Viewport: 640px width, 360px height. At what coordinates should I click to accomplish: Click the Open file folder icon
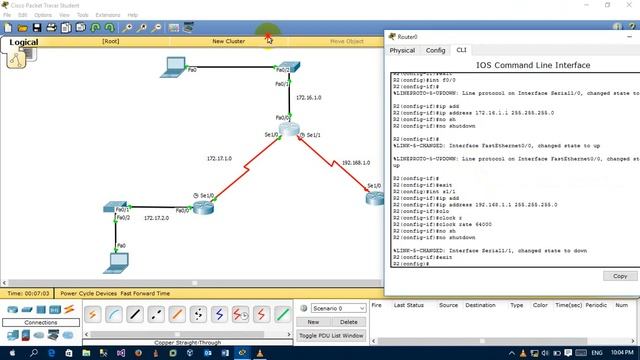coord(22,28)
